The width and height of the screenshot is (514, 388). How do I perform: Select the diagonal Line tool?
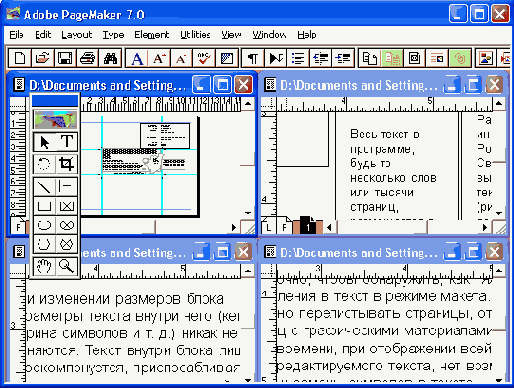click(44, 187)
